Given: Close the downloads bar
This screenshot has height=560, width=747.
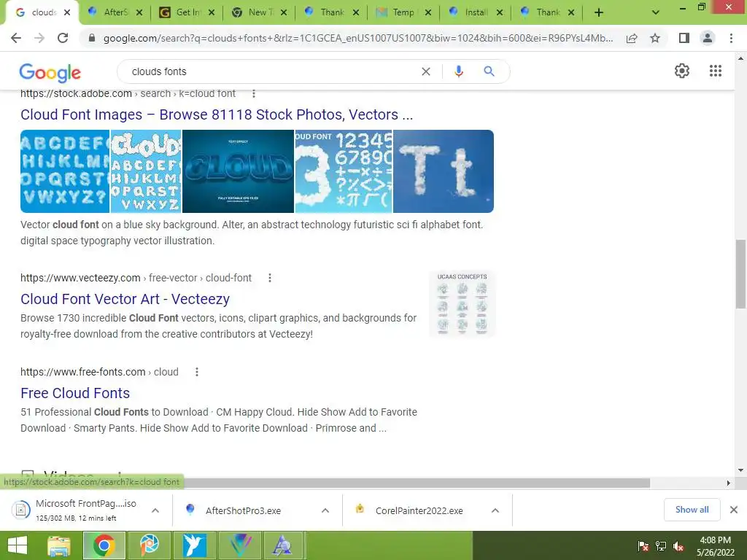Looking at the screenshot, I should [734, 510].
